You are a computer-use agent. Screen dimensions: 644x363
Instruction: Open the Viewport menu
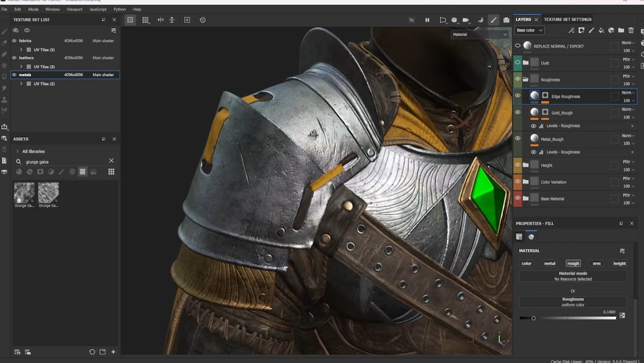click(74, 9)
